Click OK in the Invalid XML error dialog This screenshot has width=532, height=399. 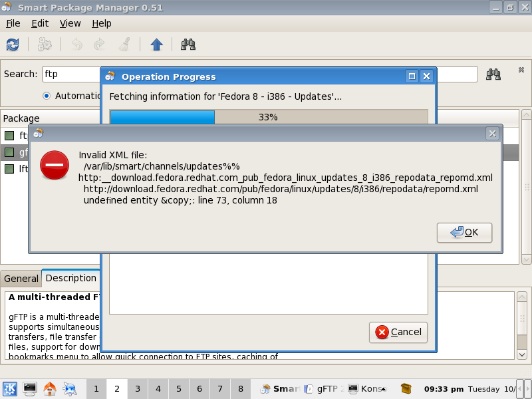[464, 232]
